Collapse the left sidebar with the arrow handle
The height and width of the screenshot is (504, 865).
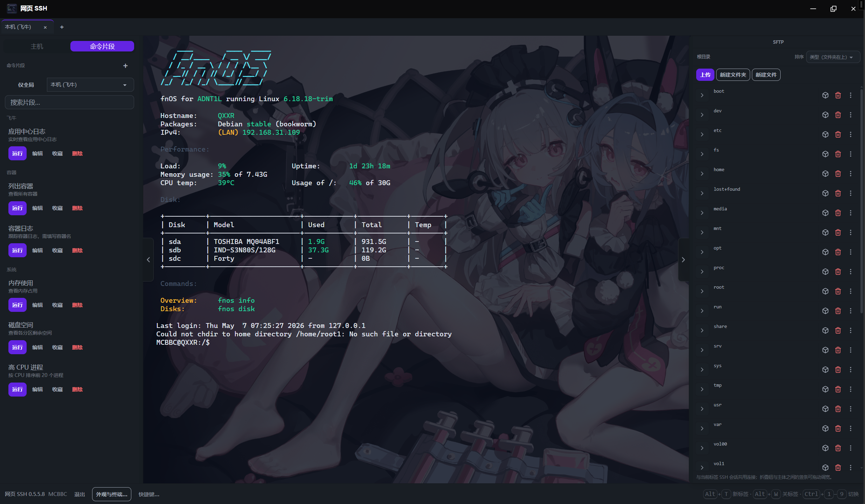[148, 260]
